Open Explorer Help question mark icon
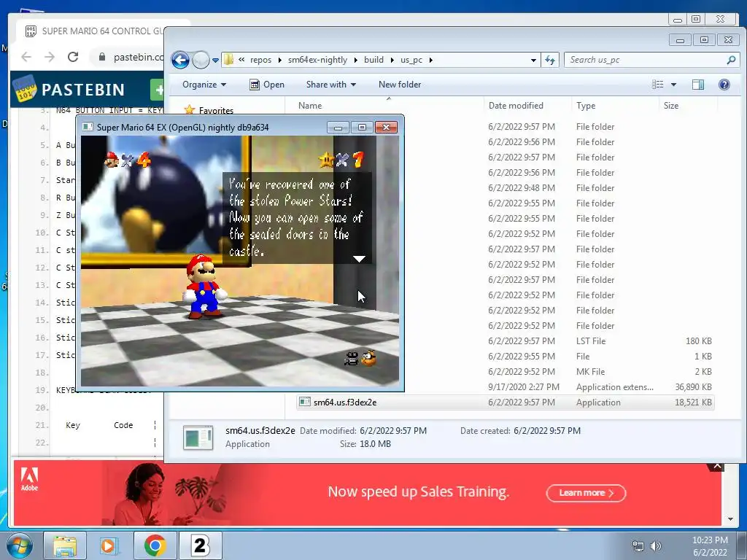The width and height of the screenshot is (747, 560). coord(724,85)
